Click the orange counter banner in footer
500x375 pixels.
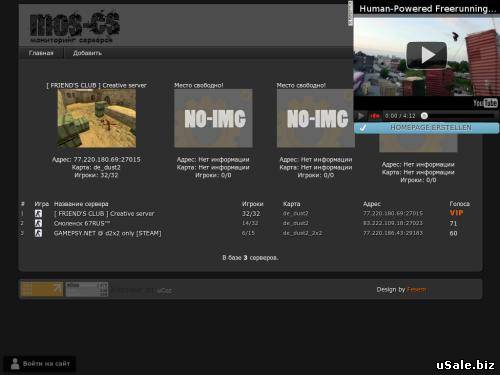[42, 289]
